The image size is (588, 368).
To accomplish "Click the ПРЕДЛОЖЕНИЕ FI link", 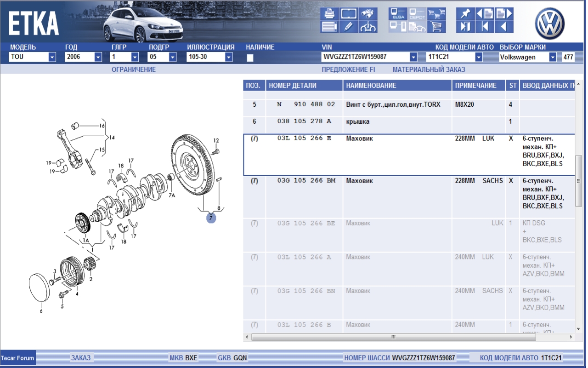I will (348, 69).
